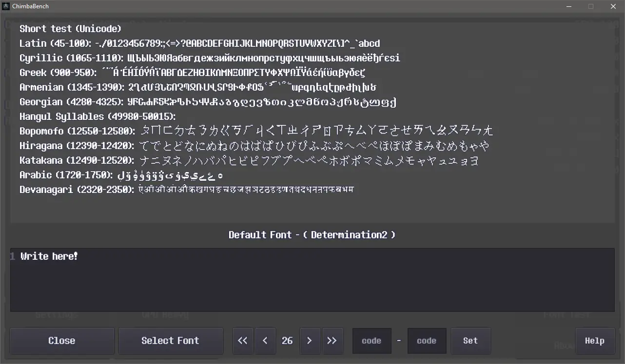The height and width of the screenshot is (364, 625).
Task: Select the Georgian (4280-4325) sample line
Action: [x=208, y=102]
